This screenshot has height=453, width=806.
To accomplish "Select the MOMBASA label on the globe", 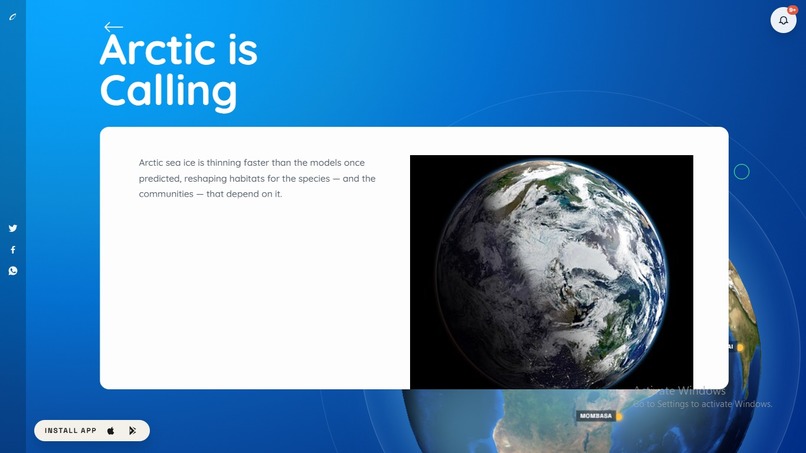I will [x=596, y=415].
